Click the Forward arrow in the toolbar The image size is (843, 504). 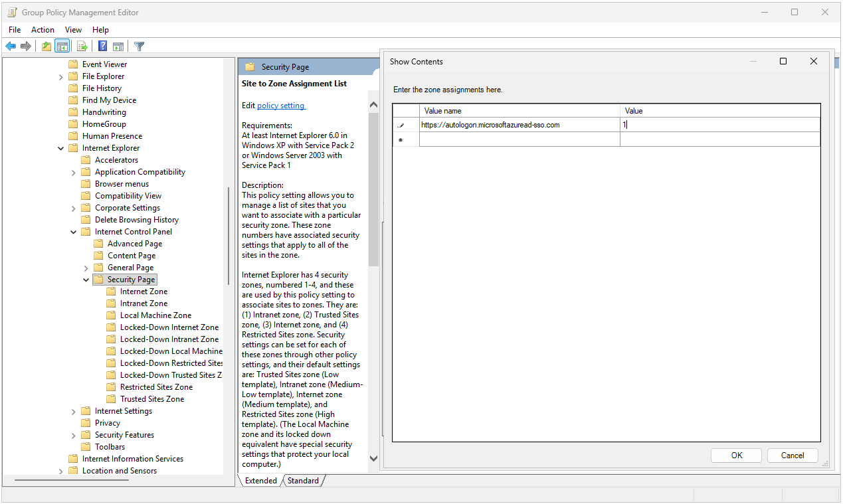pyautogui.click(x=26, y=46)
